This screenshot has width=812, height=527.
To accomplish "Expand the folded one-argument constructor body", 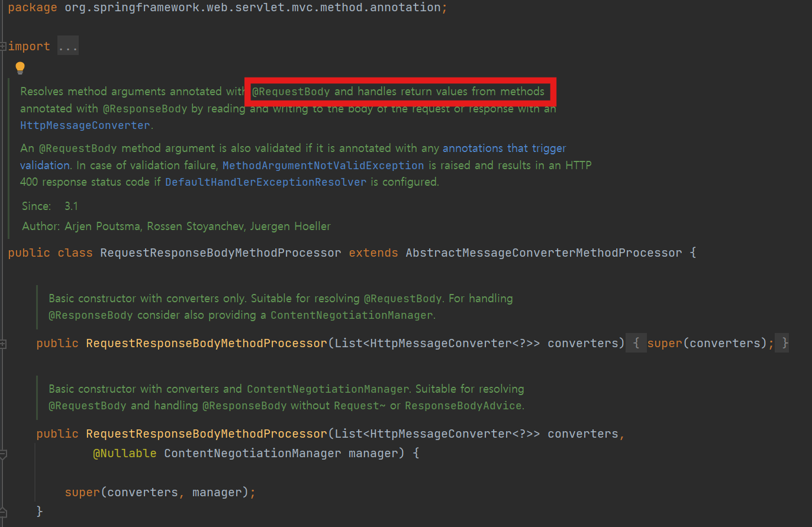I will pos(3,343).
